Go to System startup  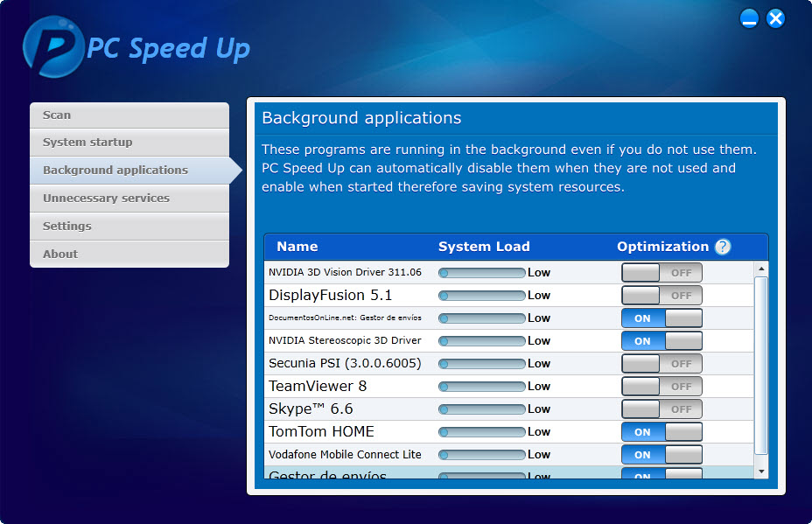(x=129, y=143)
